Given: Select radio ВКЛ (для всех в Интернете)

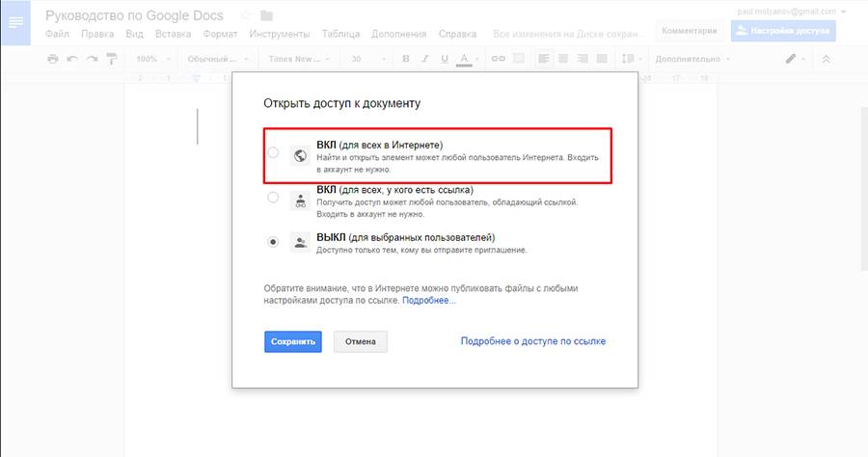Looking at the screenshot, I should (273, 152).
